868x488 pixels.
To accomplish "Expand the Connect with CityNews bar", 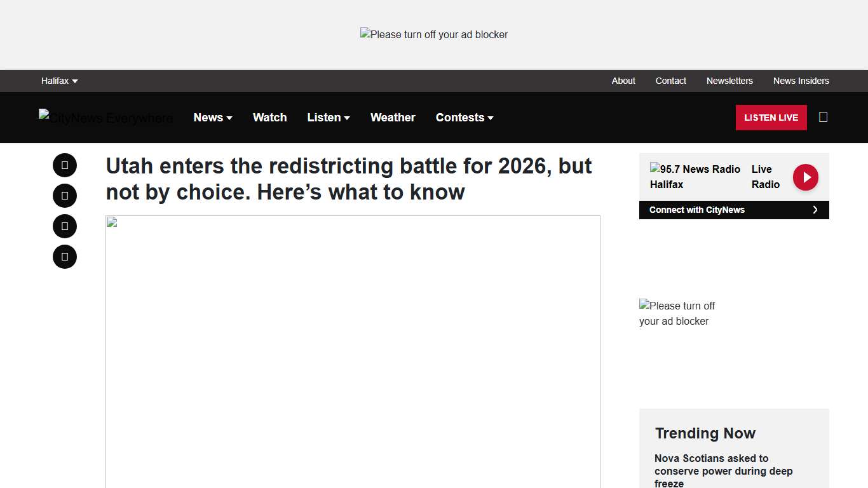I will coord(734,210).
